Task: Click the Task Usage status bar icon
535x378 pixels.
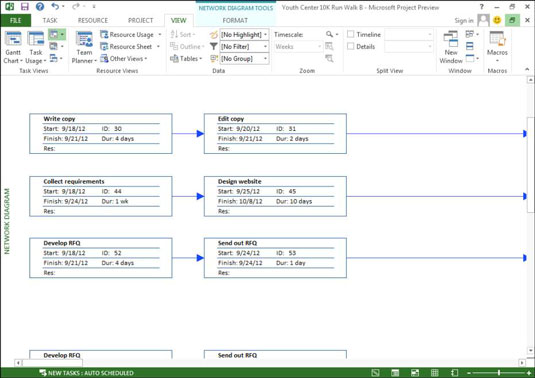Action: coord(395,373)
